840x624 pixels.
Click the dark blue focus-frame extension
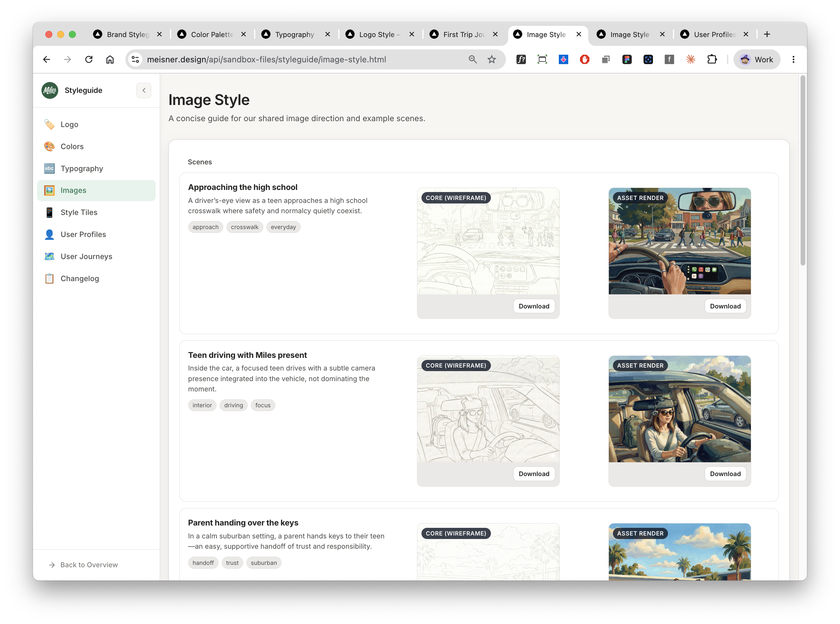coord(648,59)
